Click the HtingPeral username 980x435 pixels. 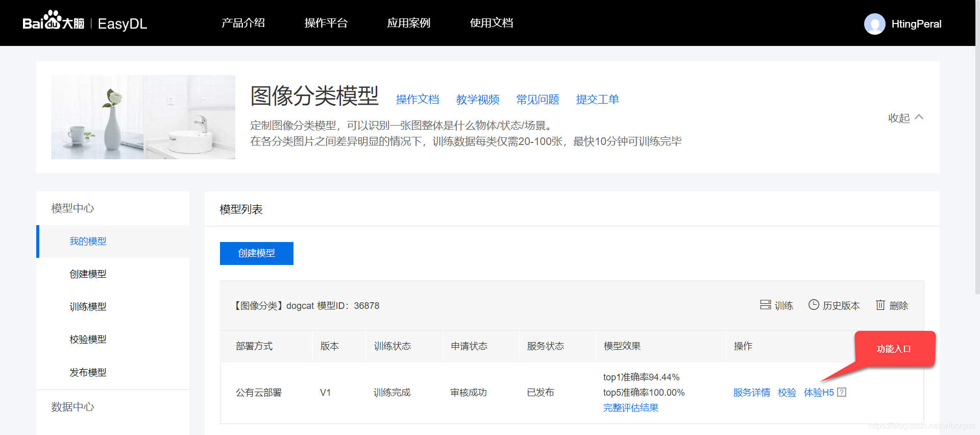pyautogui.click(x=916, y=24)
